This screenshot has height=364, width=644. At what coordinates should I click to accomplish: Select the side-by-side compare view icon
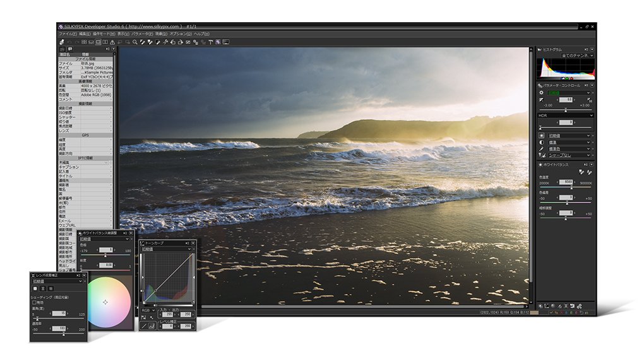tap(105, 42)
